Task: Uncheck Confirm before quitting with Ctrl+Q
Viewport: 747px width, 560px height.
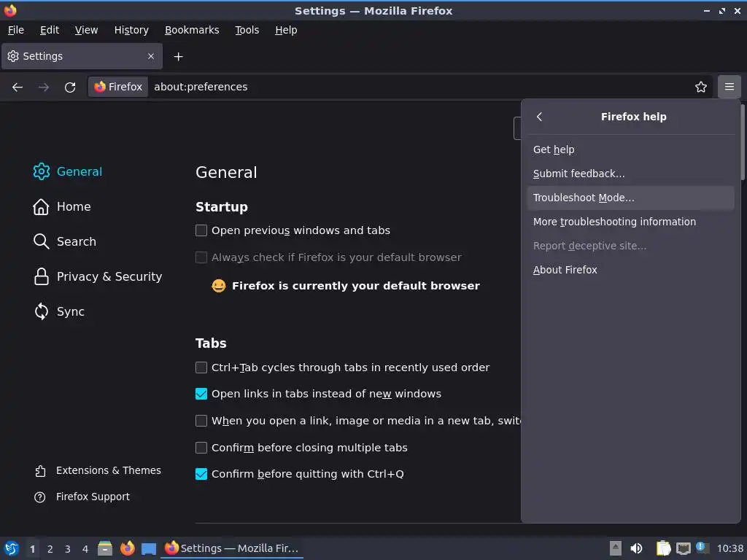Action: (x=201, y=474)
